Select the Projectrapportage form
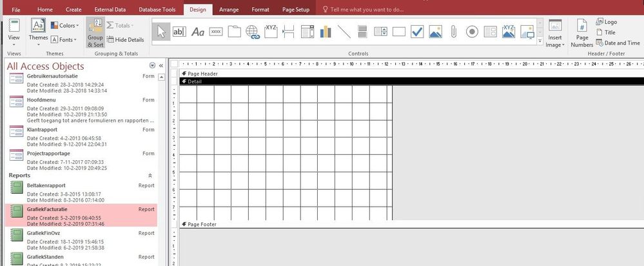This screenshot has height=266, width=644. click(81, 161)
